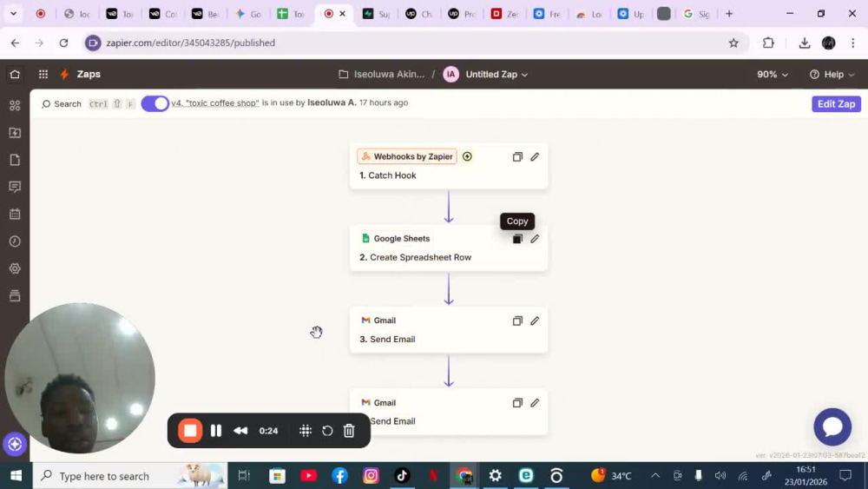The width and height of the screenshot is (868, 489).
Task: Restart the recording
Action: tap(327, 431)
